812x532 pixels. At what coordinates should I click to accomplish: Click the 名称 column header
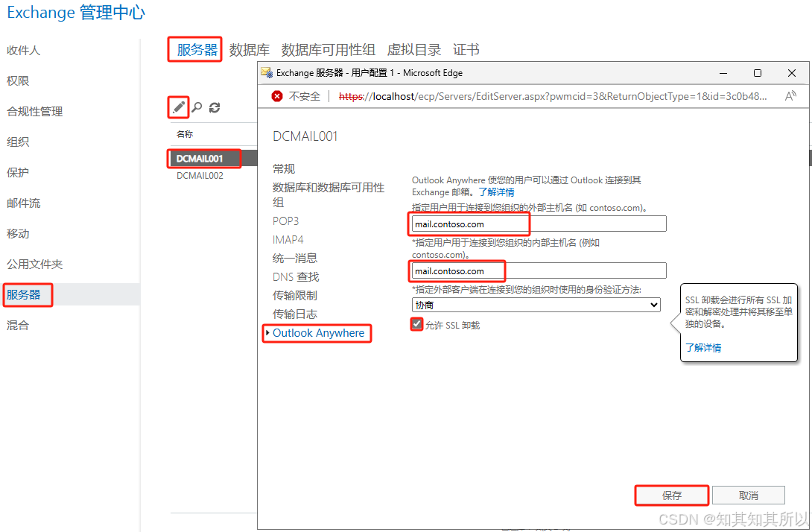[x=184, y=134]
